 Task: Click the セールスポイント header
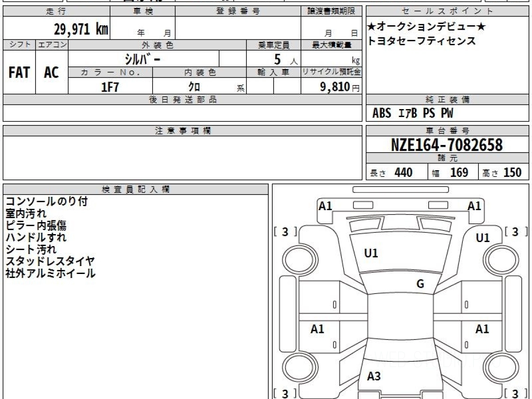click(x=448, y=12)
